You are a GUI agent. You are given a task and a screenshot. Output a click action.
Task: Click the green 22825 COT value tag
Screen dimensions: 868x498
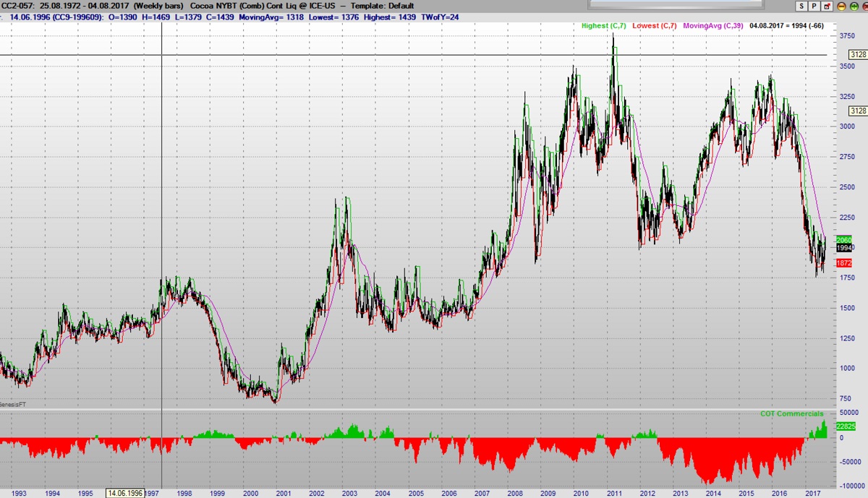tap(846, 426)
